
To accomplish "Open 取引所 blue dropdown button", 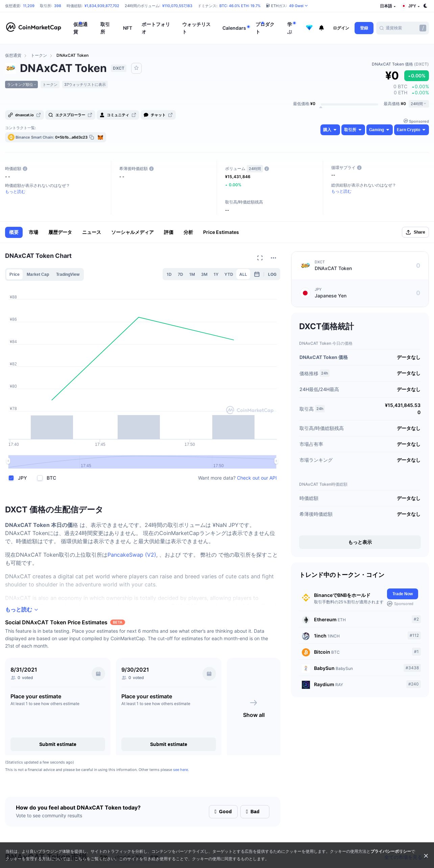I will (353, 130).
